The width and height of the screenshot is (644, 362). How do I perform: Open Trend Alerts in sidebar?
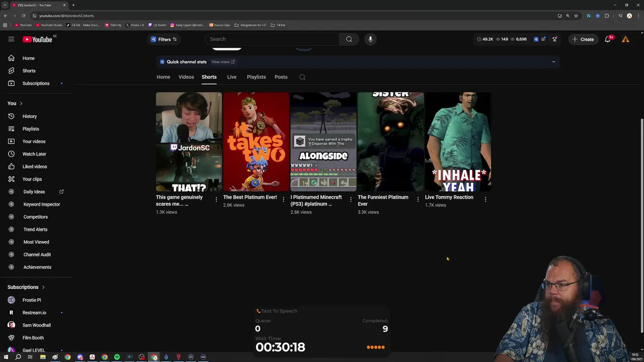36,229
